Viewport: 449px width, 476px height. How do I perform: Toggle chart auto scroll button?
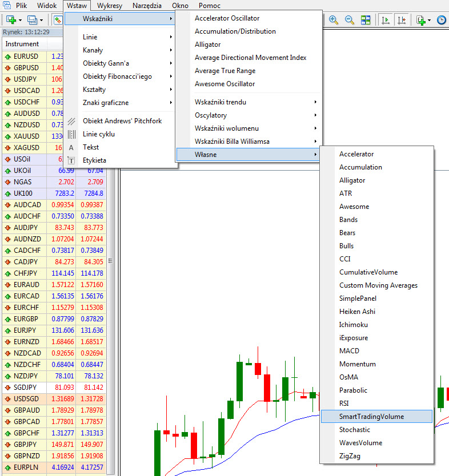[385, 20]
